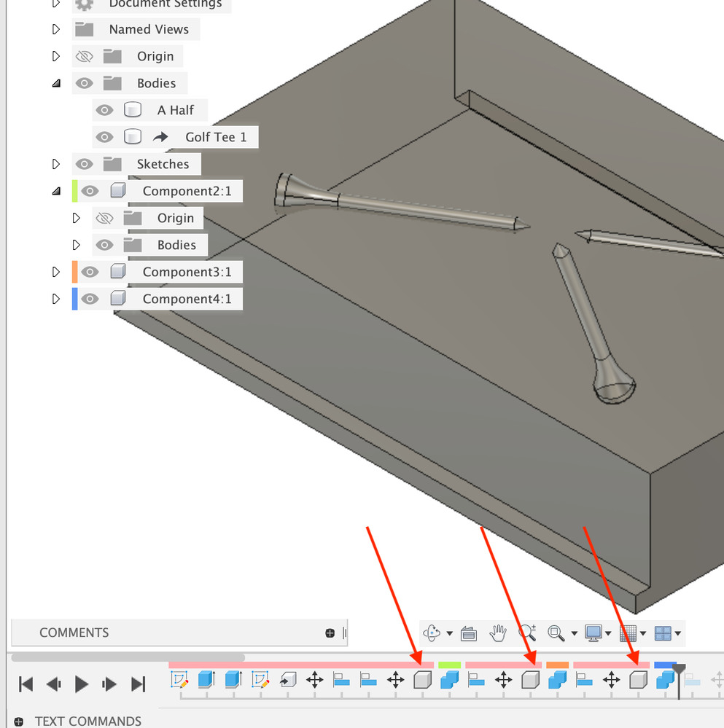Expand the Named Views node
The height and width of the screenshot is (728, 724).
pos(55,29)
